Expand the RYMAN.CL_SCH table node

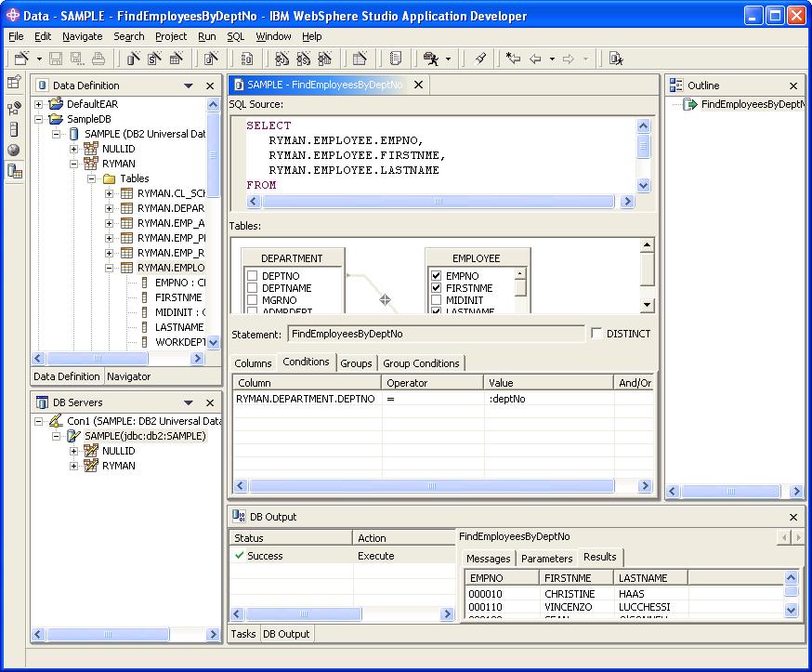pyautogui.click(x=110, y=193)
